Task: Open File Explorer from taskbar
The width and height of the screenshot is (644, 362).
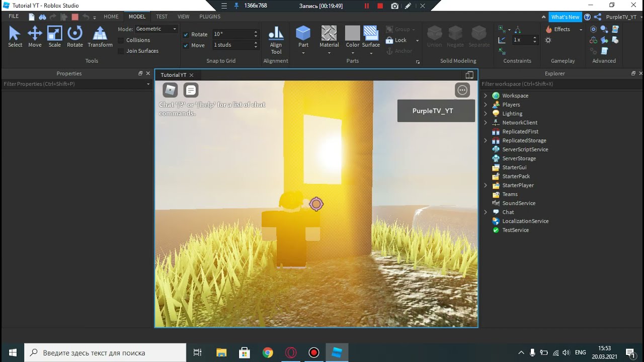Action: (221, 352)
